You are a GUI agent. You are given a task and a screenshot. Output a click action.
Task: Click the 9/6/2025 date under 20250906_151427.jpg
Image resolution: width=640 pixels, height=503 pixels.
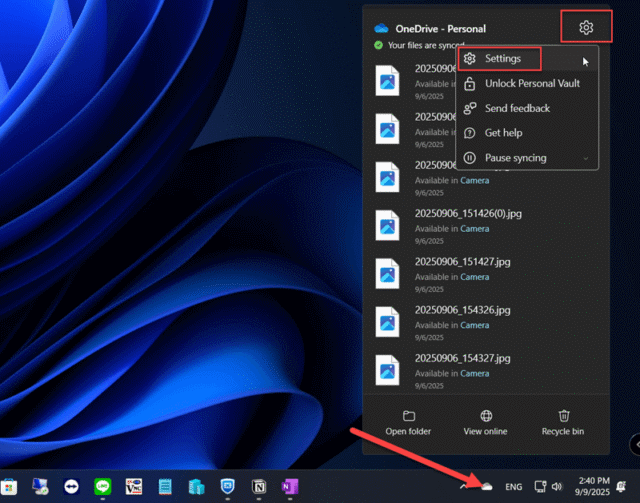[429, 289]
